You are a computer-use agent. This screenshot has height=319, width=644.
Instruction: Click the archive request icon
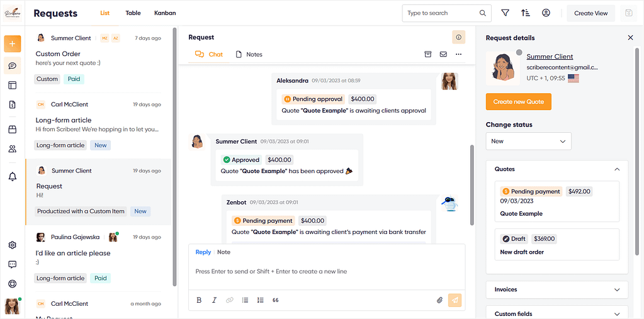(x=428, y=54)
